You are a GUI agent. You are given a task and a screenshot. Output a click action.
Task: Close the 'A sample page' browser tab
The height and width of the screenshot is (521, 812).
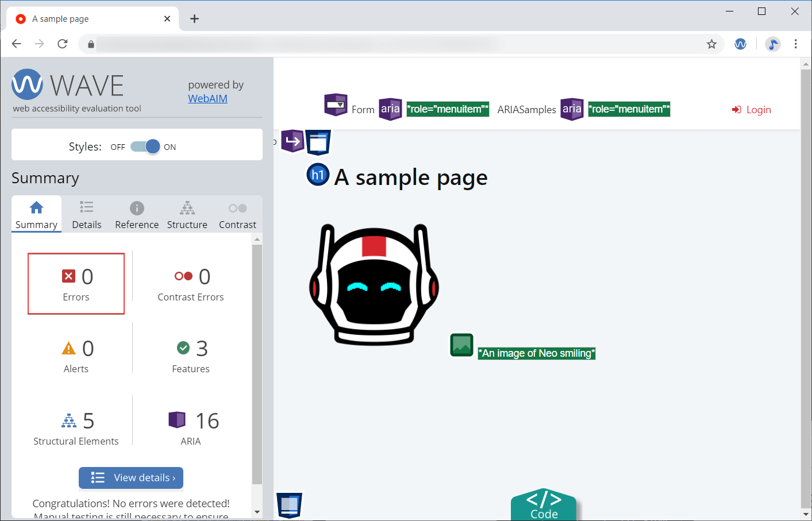(167, 19)
